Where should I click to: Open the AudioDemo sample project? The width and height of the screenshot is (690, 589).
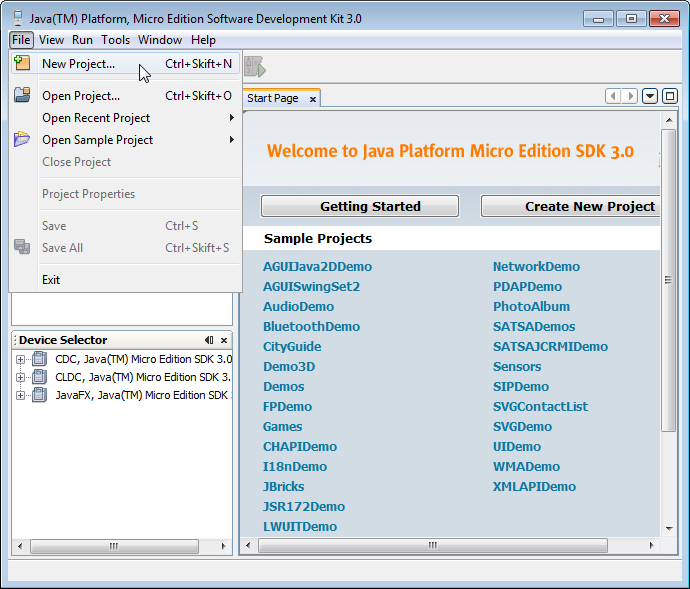[298, 306]
